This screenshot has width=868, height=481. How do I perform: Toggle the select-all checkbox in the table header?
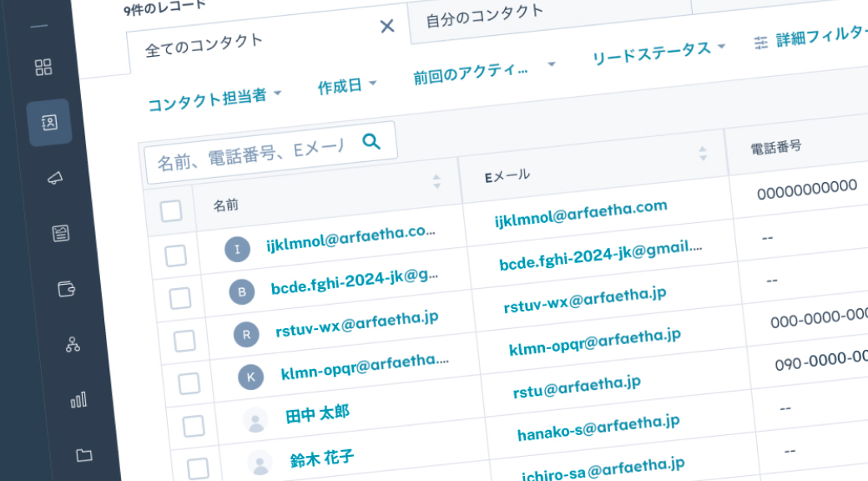tap(169, 211)
